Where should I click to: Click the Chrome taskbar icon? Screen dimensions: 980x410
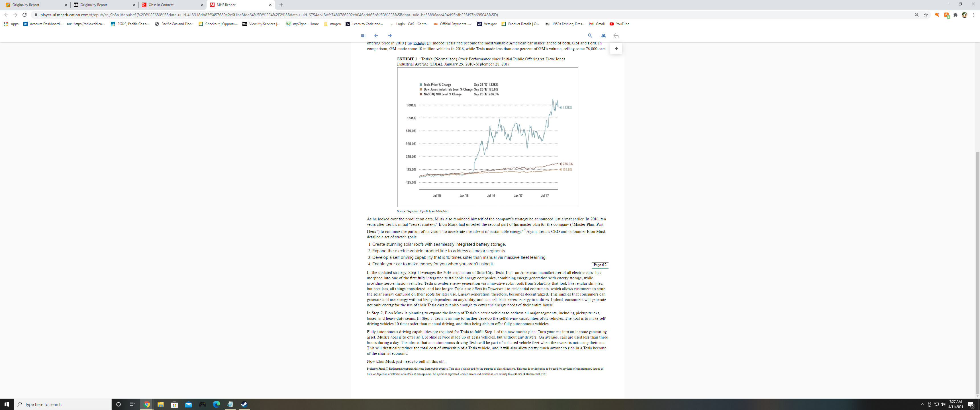click(x=146, y=404)
